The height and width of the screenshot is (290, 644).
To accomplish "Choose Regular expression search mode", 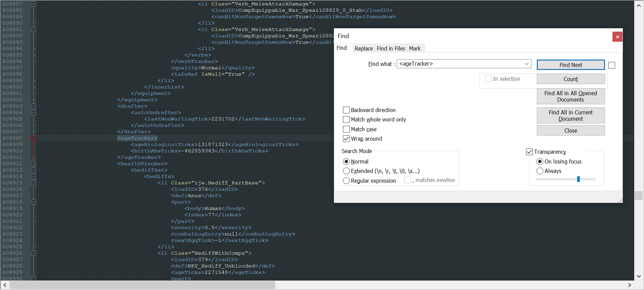I will [x=346, y=181].
